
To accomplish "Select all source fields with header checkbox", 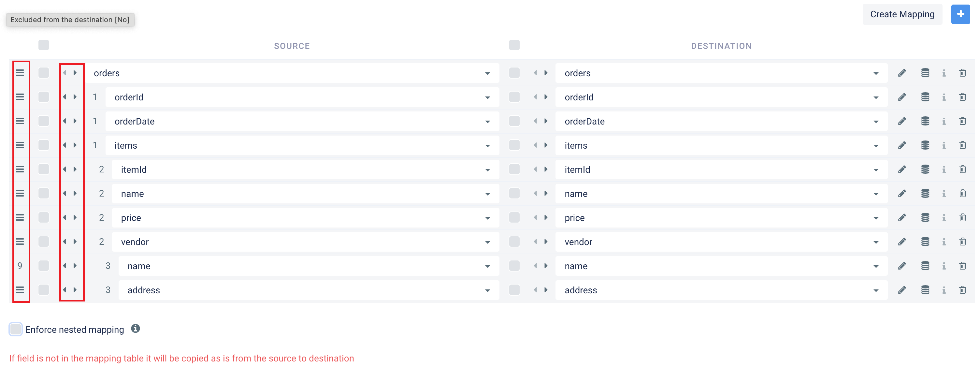I will coord(44,45).
